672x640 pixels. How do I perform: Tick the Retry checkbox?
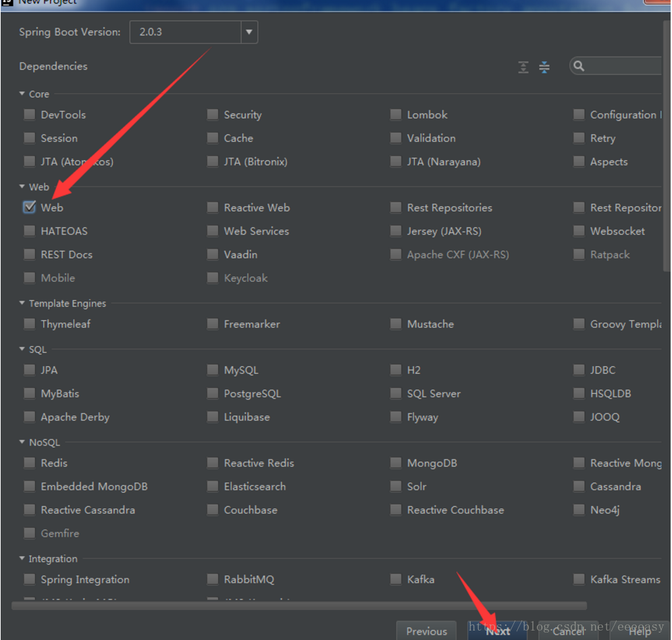pos(579,138)
